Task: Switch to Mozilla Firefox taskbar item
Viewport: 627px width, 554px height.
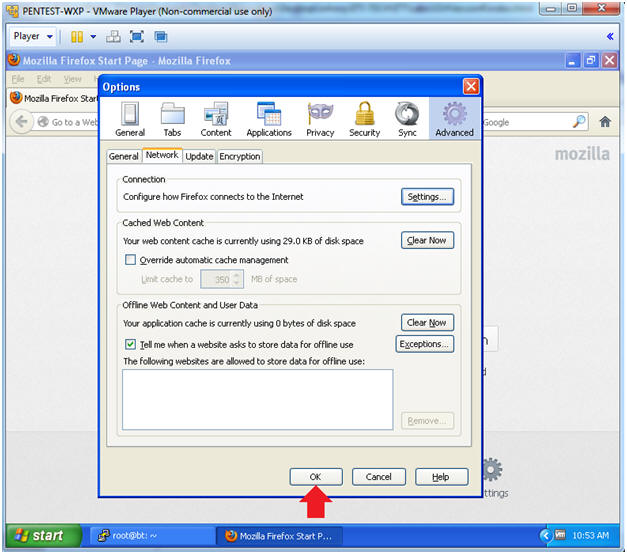Action: [279, 536]
